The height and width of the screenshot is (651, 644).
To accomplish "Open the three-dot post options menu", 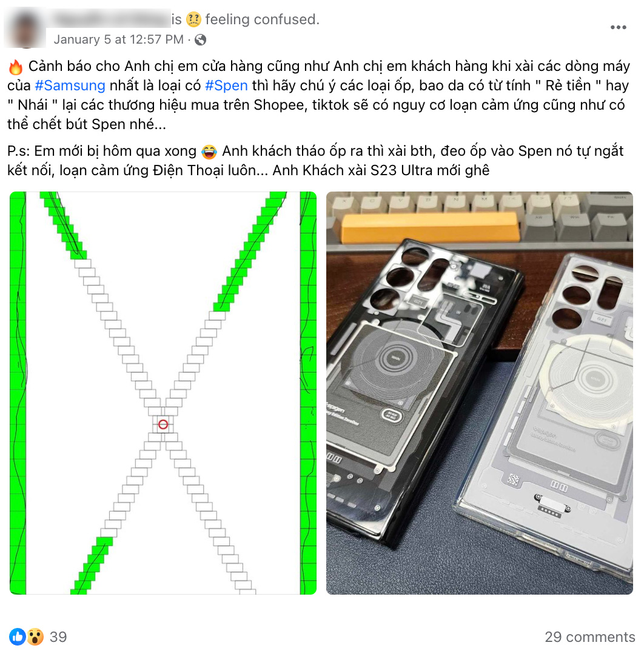I will (x=618, y=27).
